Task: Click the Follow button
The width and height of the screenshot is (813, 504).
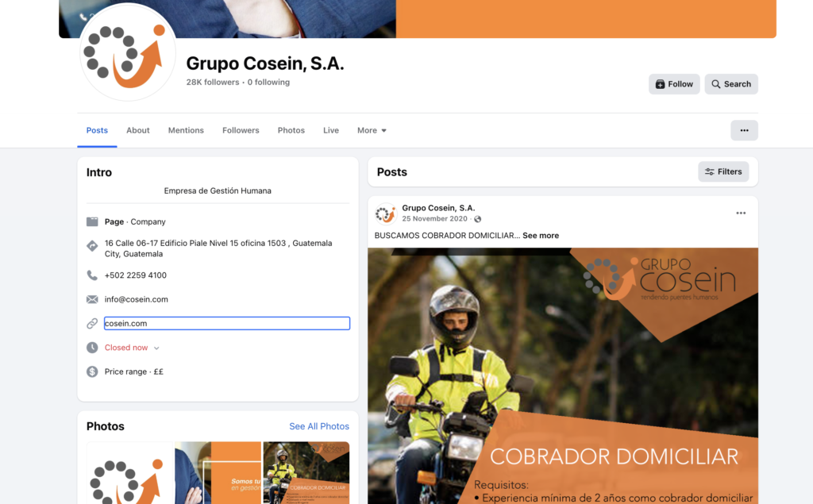Action: tap(674, 83)
